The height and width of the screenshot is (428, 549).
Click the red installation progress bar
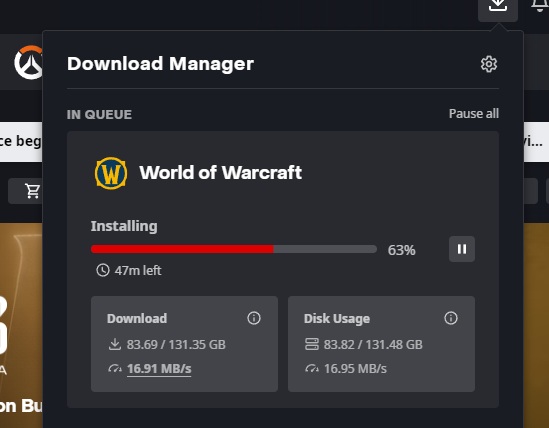[234, 249]
